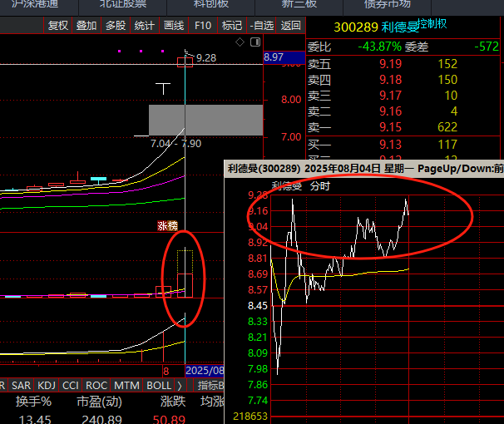
Task: Switch to the 沪深港通 tab
Action: 35,4
